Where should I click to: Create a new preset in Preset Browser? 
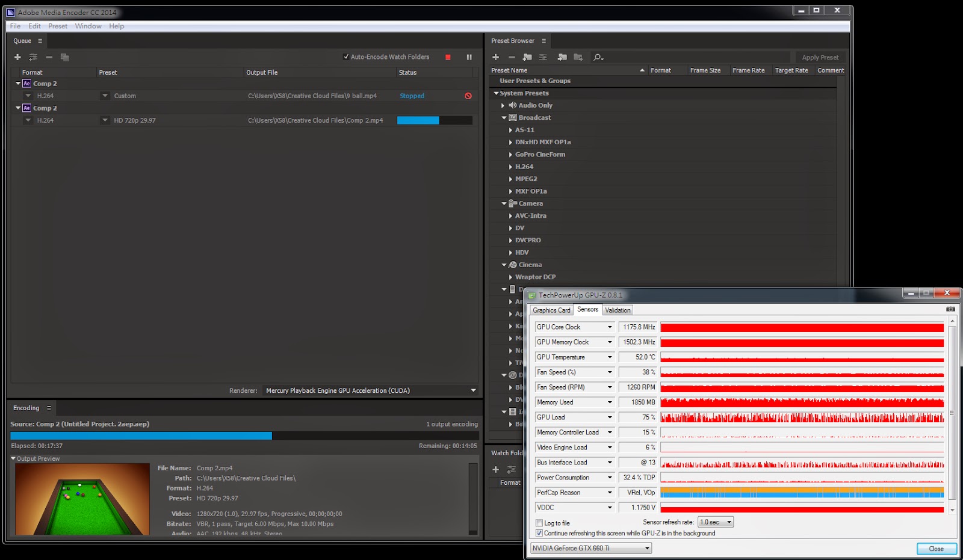click(x=495, y=57)
